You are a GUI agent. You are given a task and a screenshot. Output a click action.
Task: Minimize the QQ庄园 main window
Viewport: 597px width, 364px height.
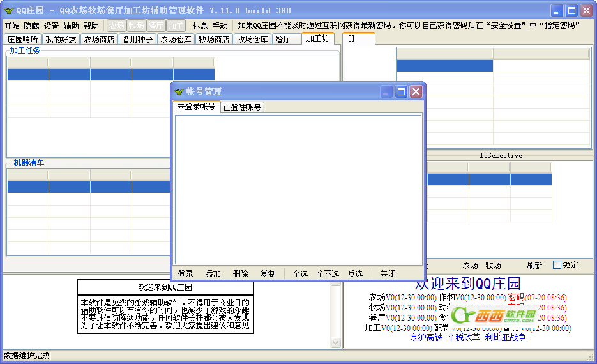click(x=557, y=11)
